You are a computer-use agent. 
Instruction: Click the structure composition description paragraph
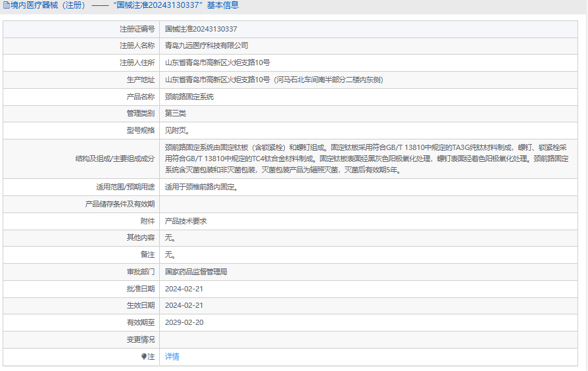[367, 159]
